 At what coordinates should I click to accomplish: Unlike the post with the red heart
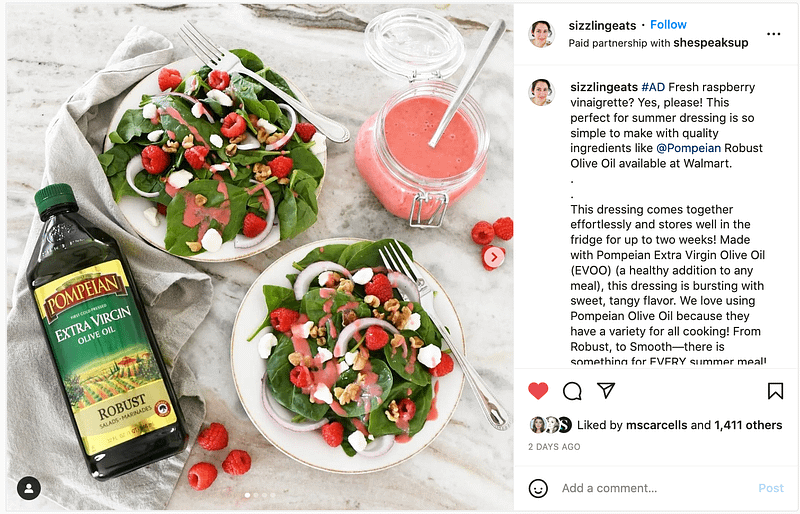538,391
